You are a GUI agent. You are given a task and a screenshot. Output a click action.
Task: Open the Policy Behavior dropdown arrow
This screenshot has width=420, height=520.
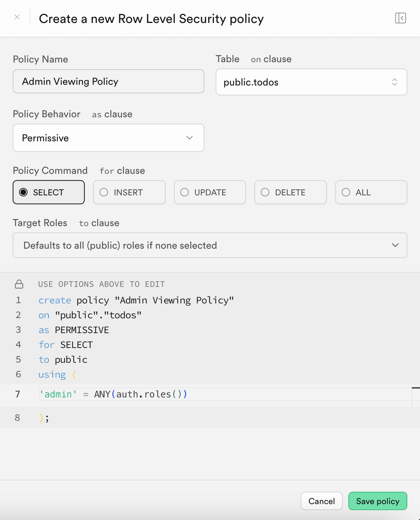click(189, 138)
